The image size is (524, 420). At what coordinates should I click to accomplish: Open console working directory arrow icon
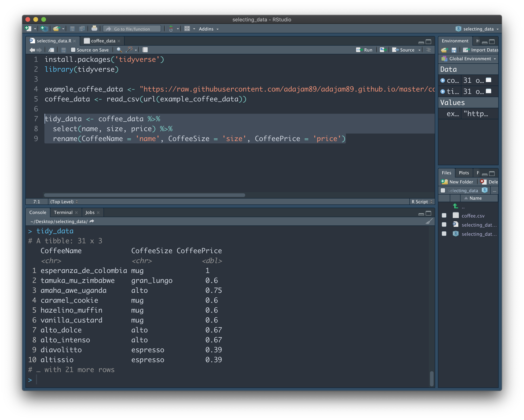(92, 221)
